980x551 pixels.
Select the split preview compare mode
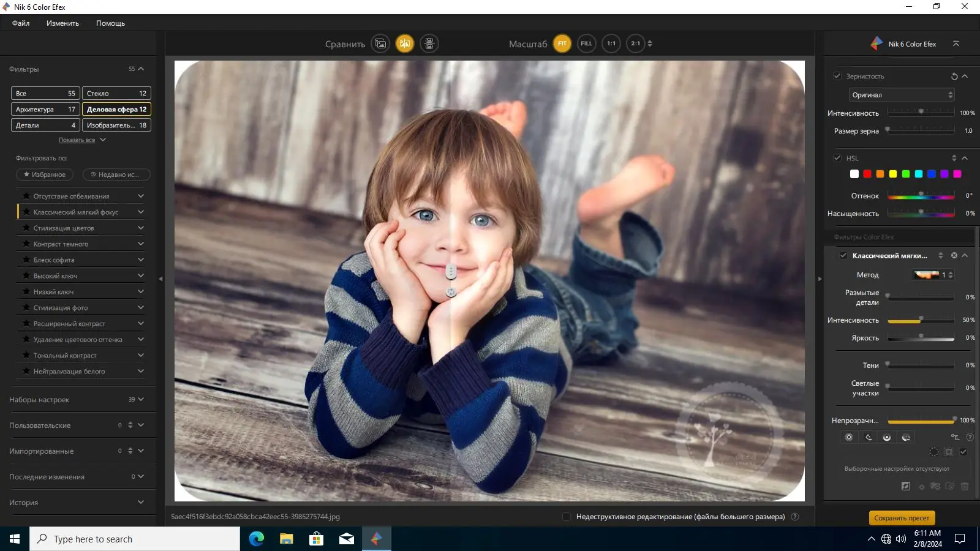(405, 43)
